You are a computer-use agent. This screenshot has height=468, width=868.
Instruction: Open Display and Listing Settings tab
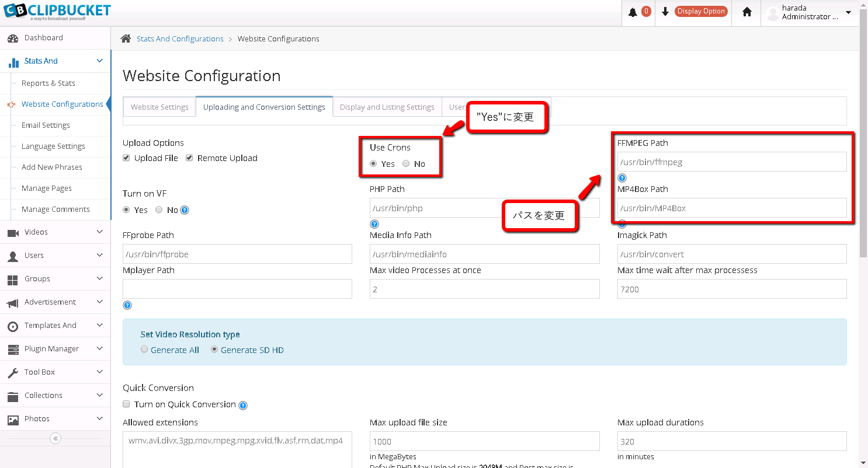pyautogui.click(x=387, y=107)
